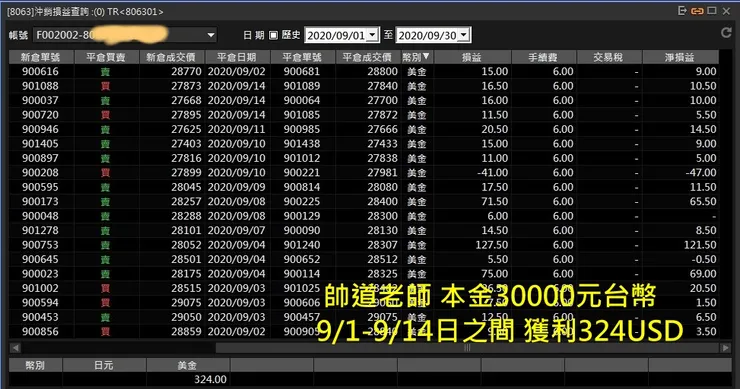This screenshot has height=389, width=740.
Task: Select order number 900595
Action: tap(41, 187)
